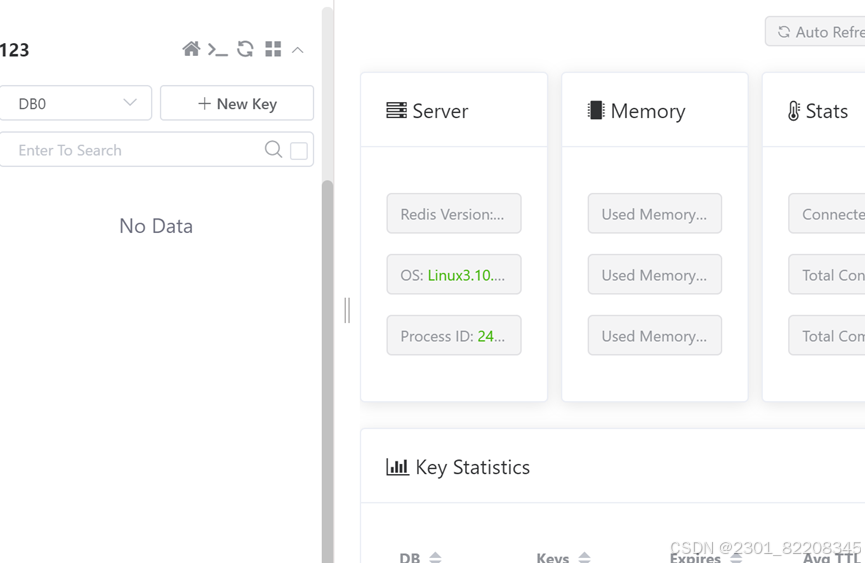
Task: Sort the table by Keys column
Action: [x=585, y=557]
